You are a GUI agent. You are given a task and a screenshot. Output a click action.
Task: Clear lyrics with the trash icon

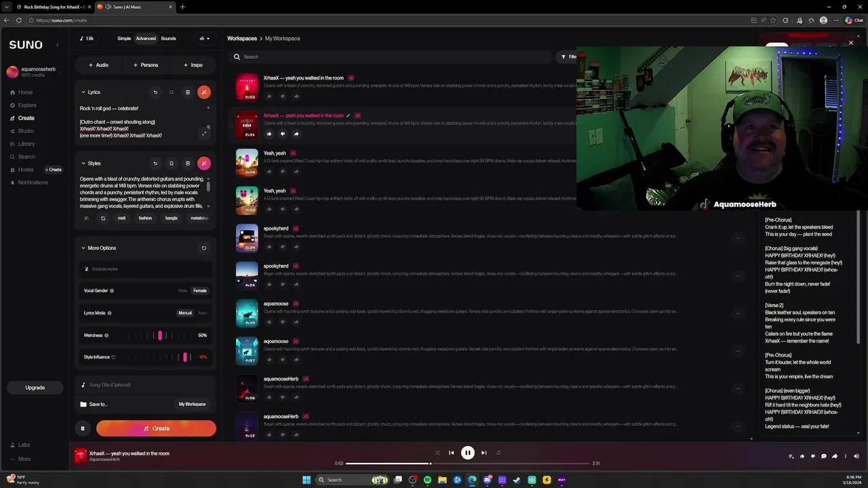pyautogui.click(x=188, y=92)
